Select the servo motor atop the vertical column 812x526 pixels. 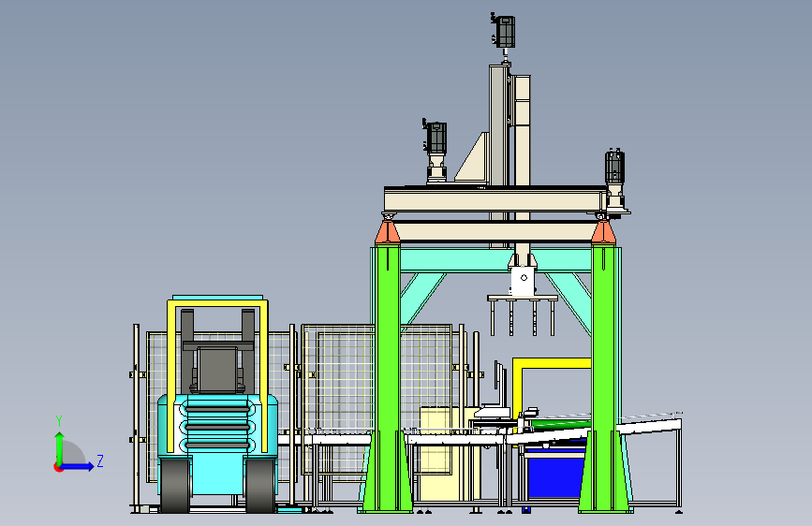click(x=504, y=32)
